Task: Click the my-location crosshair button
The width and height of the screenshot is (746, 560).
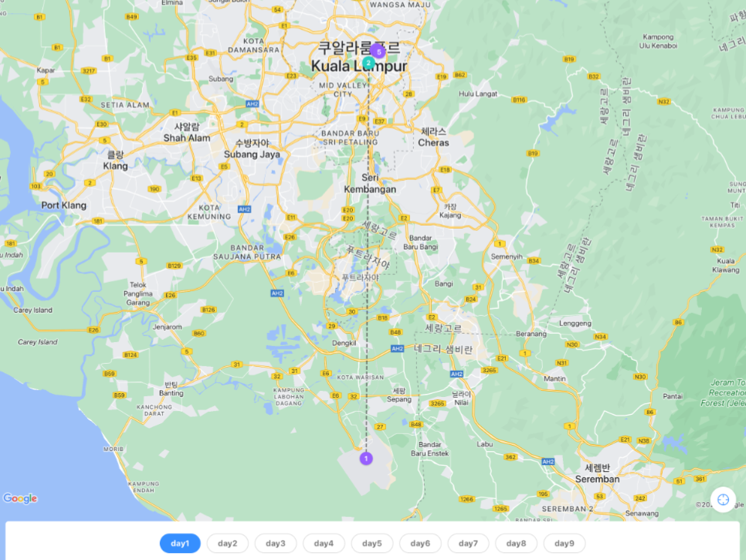Action: point(723,500)
